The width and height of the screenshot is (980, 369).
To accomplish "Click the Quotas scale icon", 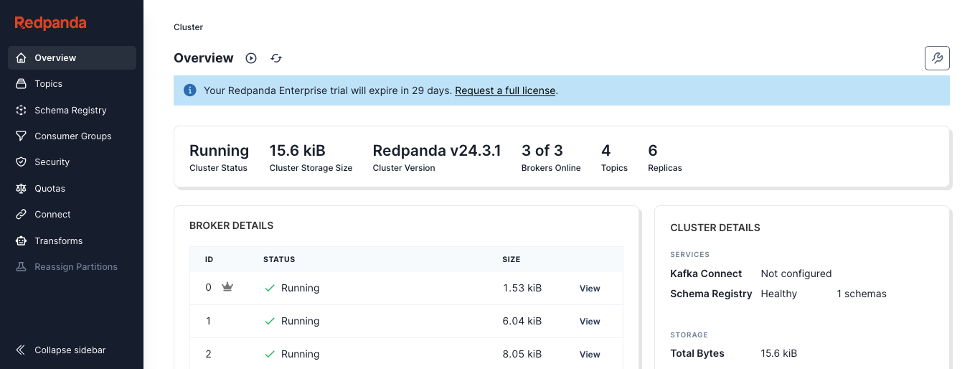I will [x=22, y=189].
